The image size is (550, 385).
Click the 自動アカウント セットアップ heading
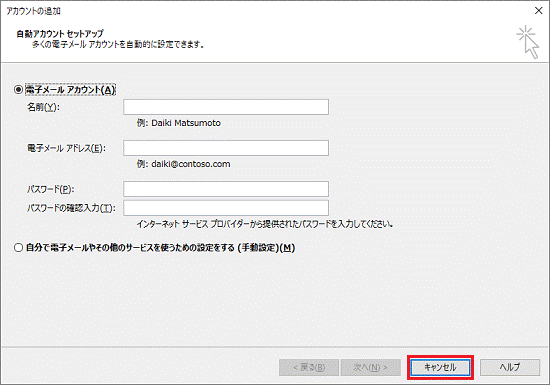60,34
